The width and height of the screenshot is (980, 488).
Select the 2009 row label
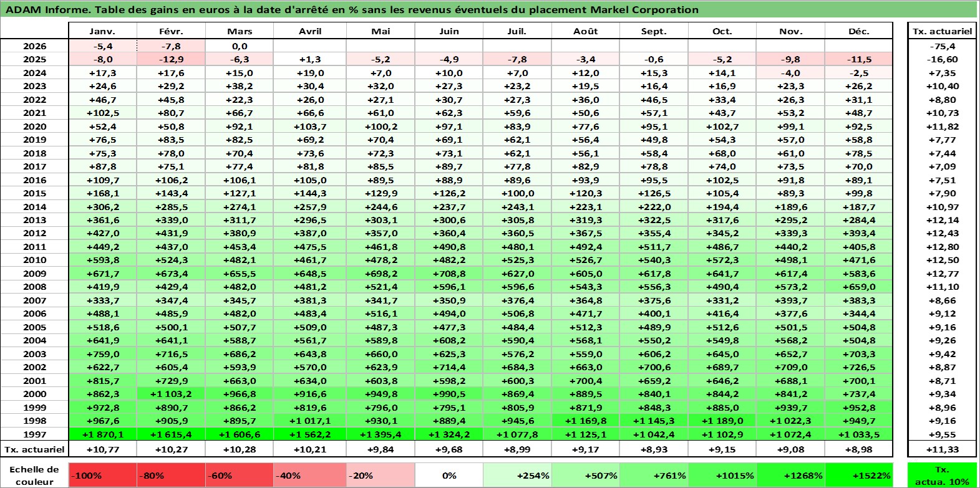pos(34,274)
